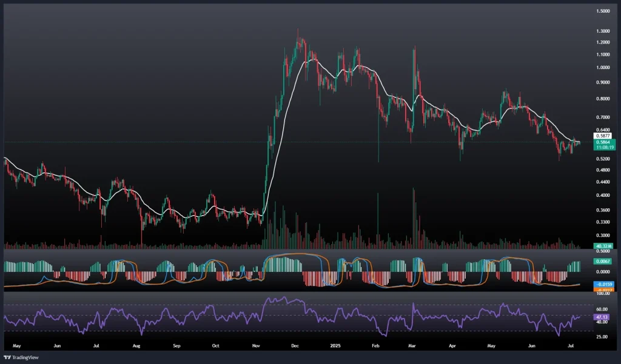Select the Dec marker on the time axis
621x364 pixels.
(295, 346)
